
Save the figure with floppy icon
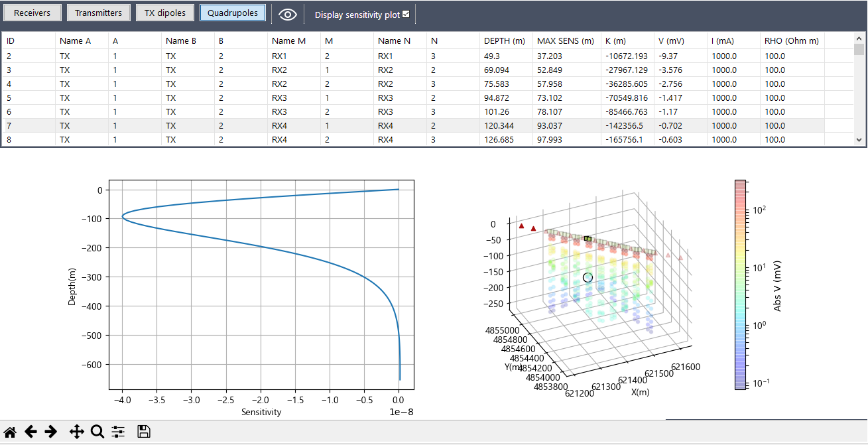pos(143,432)
